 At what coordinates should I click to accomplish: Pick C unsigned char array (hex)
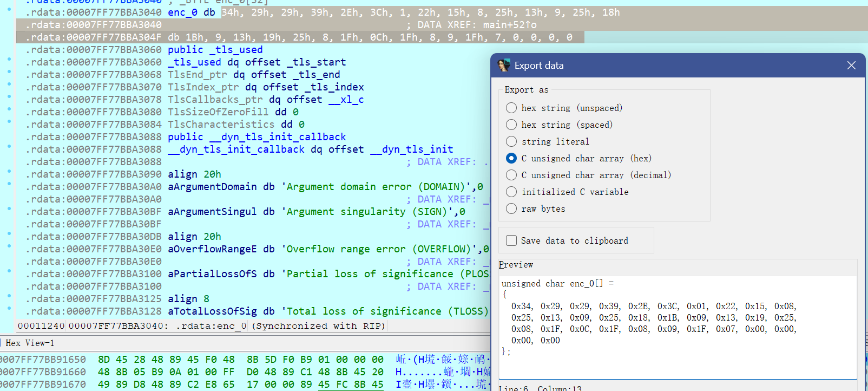coord(511,158)
